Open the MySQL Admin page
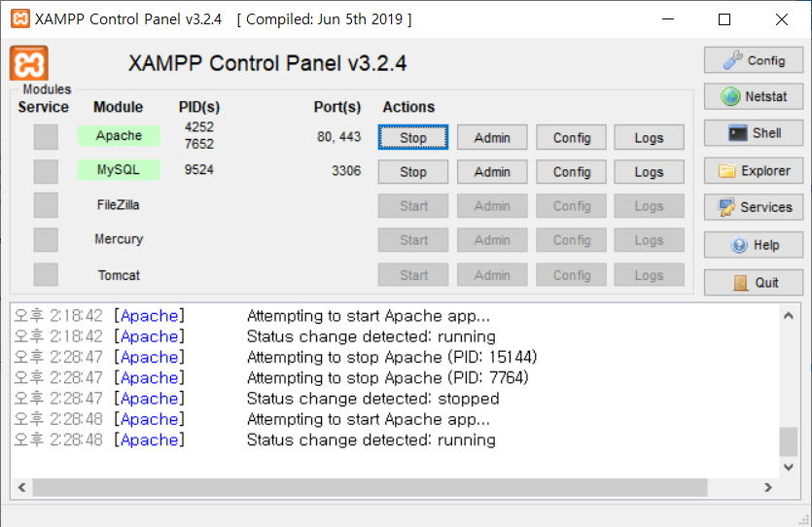 pos(492,171)
